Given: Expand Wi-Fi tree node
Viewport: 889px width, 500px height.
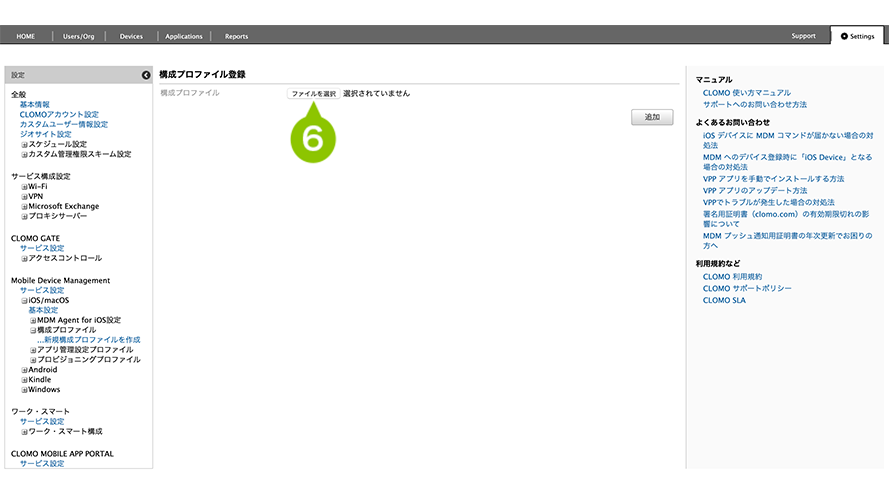Looking at the screenshot, I should pos(24,187).
